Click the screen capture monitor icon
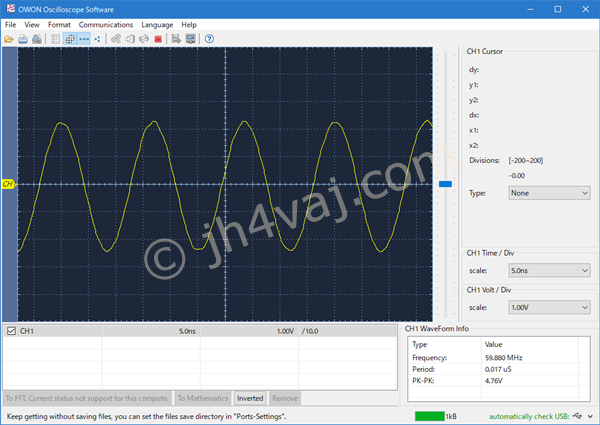Image resolution: width=600 pixels, height=425 pixels. (x=190, y=39)
